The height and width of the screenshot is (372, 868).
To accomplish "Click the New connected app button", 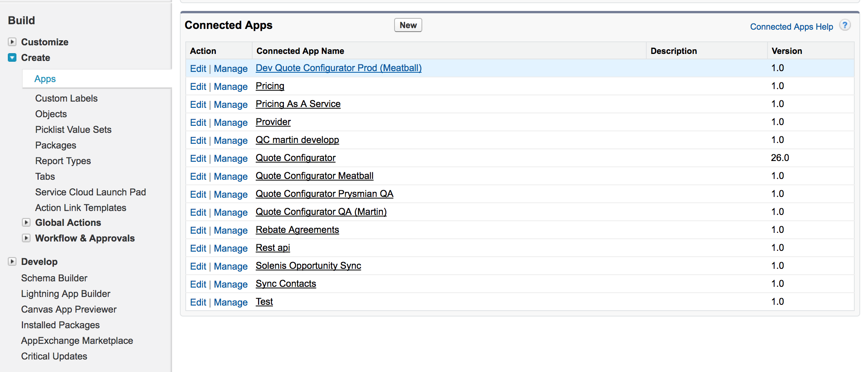I will pos(408,25).
